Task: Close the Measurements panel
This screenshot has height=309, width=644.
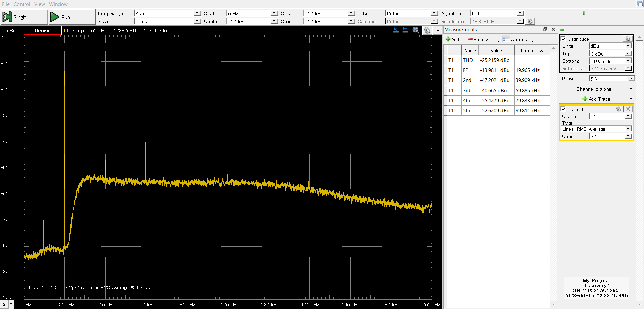Action: [553, 29]
